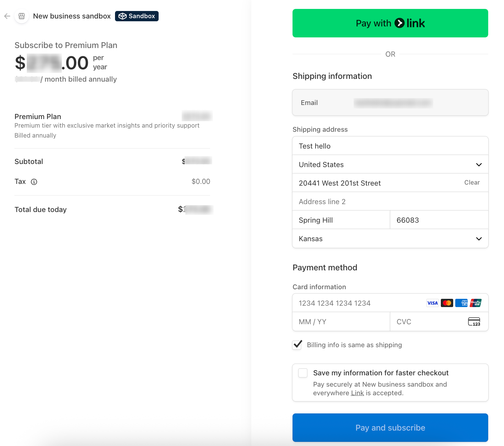This screenshot has height=446, width=504.
Task: Click the Mastercard brand icon
Action: (x=447, y=303)
